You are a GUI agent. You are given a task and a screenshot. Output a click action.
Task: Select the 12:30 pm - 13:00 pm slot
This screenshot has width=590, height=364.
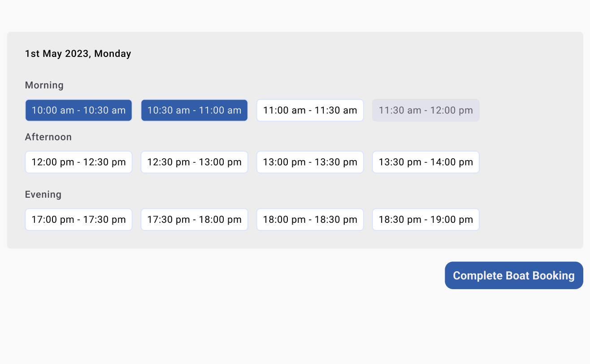[x=194, y=162]
